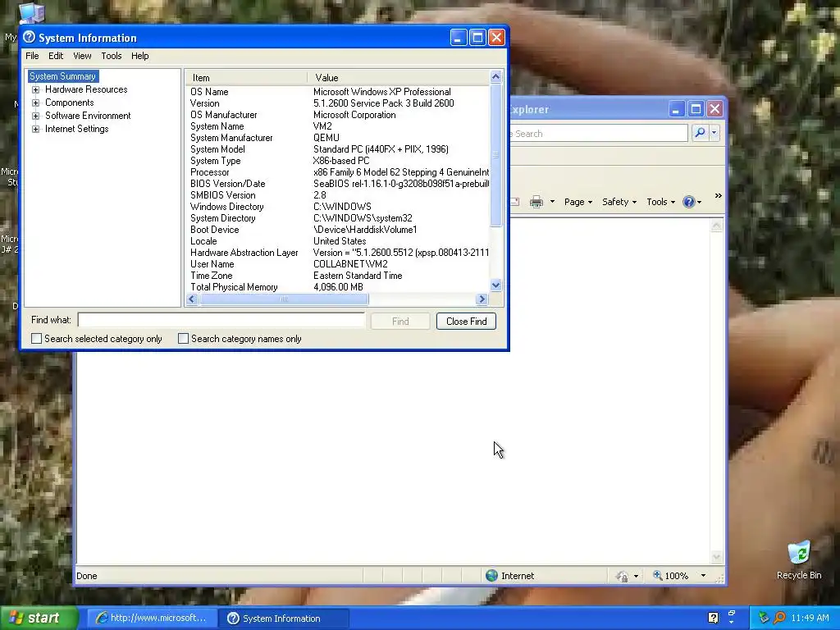Open the Tools menu in System Information
840x630 pixels.
(x=112, y=56)
